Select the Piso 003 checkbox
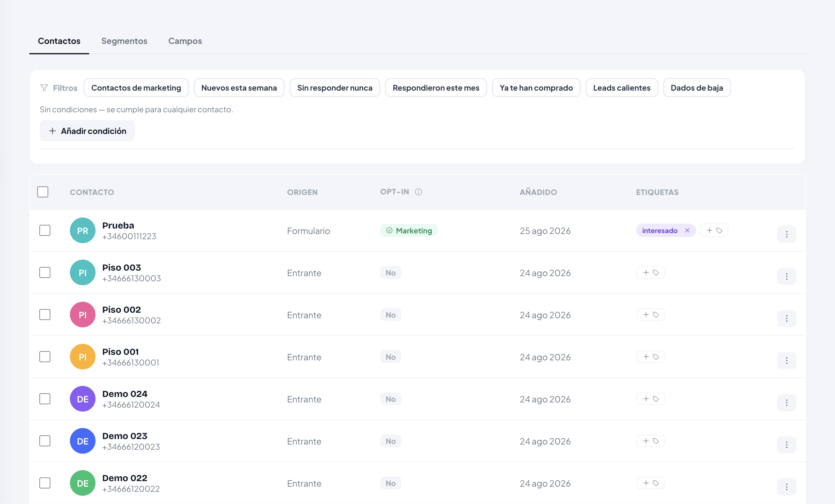This screenshot has height=504, width=835. coord(45,272)
